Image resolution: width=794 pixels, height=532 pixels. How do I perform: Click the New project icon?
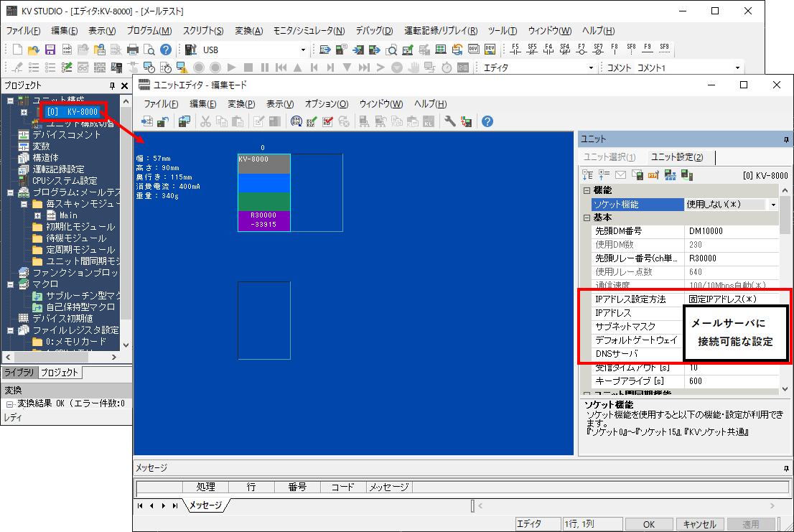tap(17, 49)
